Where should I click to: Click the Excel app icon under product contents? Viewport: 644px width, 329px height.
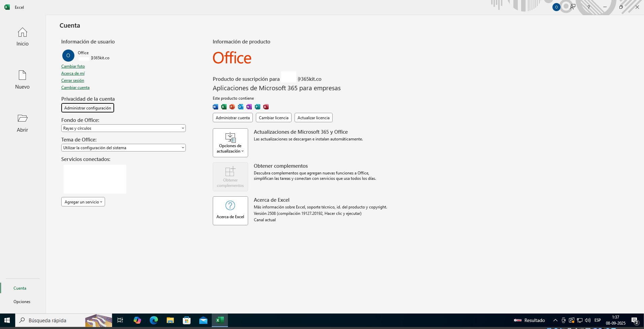[x=224, y=107]
